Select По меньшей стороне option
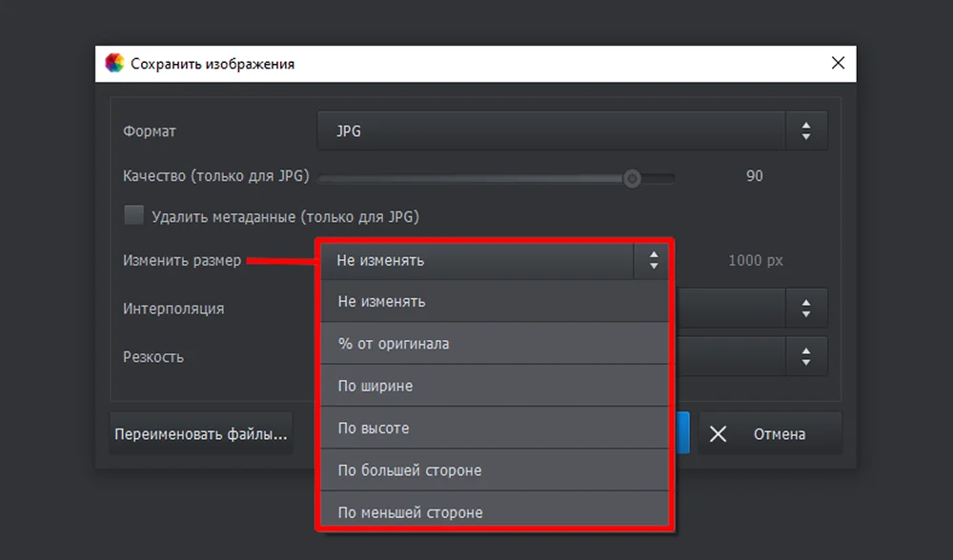 [495, 509]
